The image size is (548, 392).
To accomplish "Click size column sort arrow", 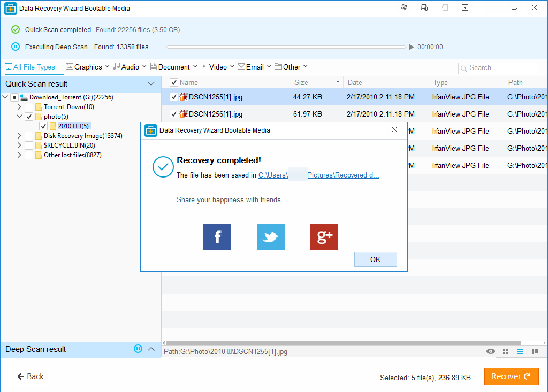I will [x=338, y=82].
